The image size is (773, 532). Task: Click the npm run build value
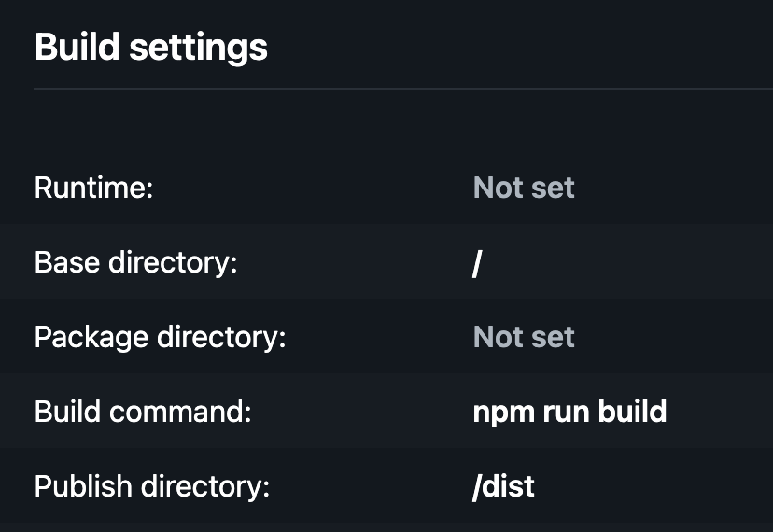(x=569, y=413)
